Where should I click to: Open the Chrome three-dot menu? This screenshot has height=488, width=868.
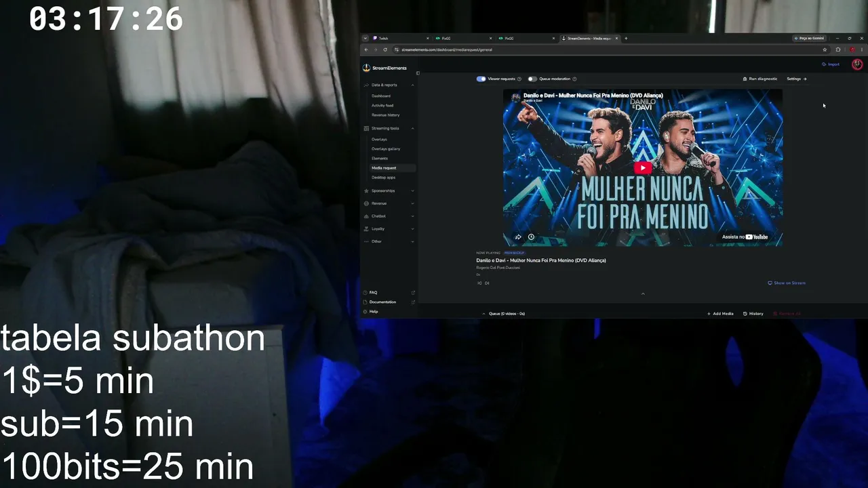coord(862,49)
